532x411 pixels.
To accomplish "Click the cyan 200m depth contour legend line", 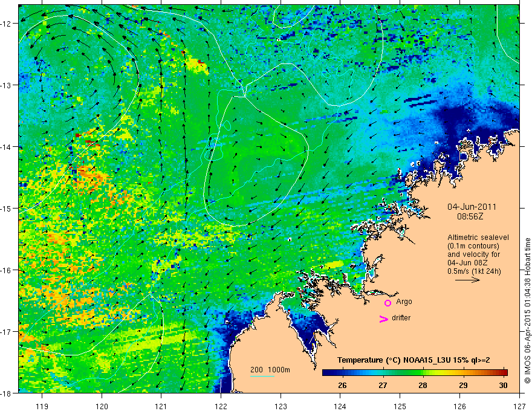I will click(x=262, y=376).
